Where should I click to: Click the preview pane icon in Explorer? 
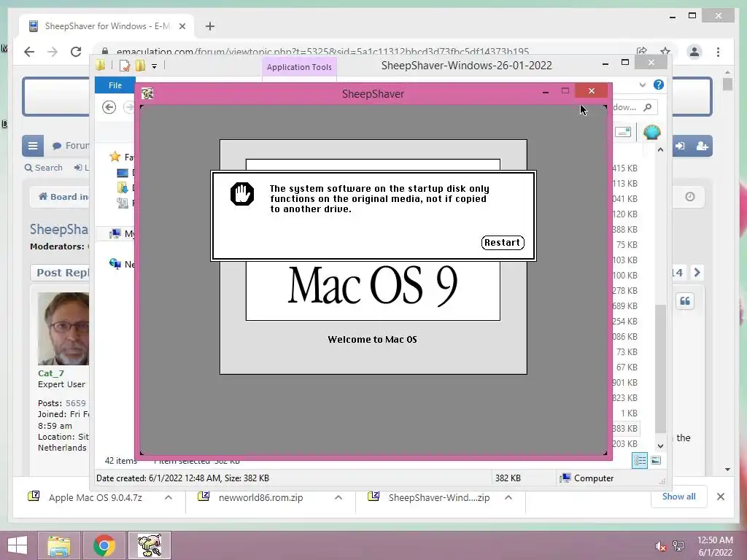623,132
